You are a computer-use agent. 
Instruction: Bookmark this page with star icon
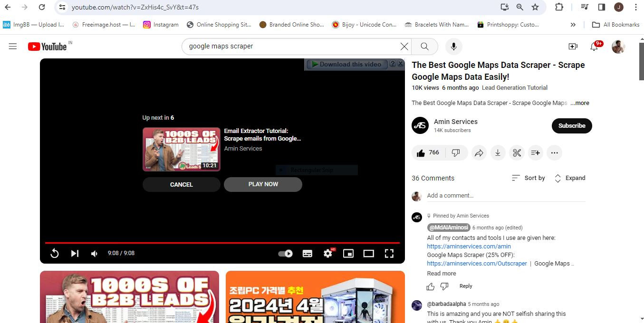(x=535, y=7)
